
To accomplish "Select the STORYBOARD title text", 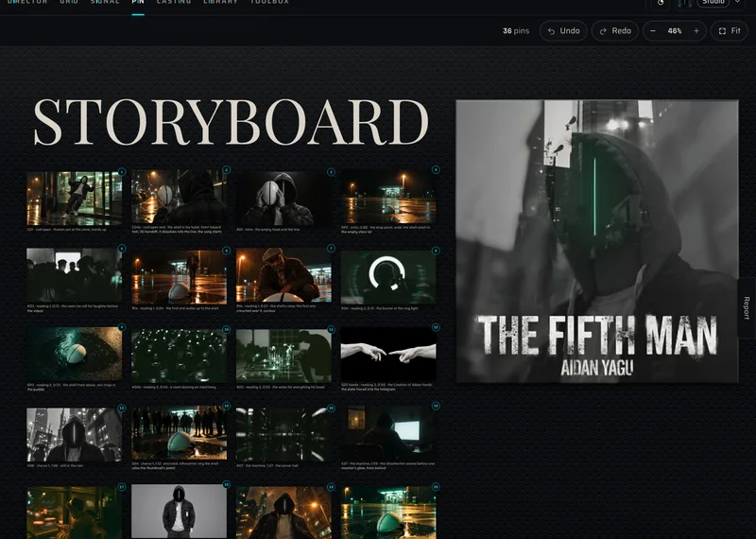I will (231, 122).
